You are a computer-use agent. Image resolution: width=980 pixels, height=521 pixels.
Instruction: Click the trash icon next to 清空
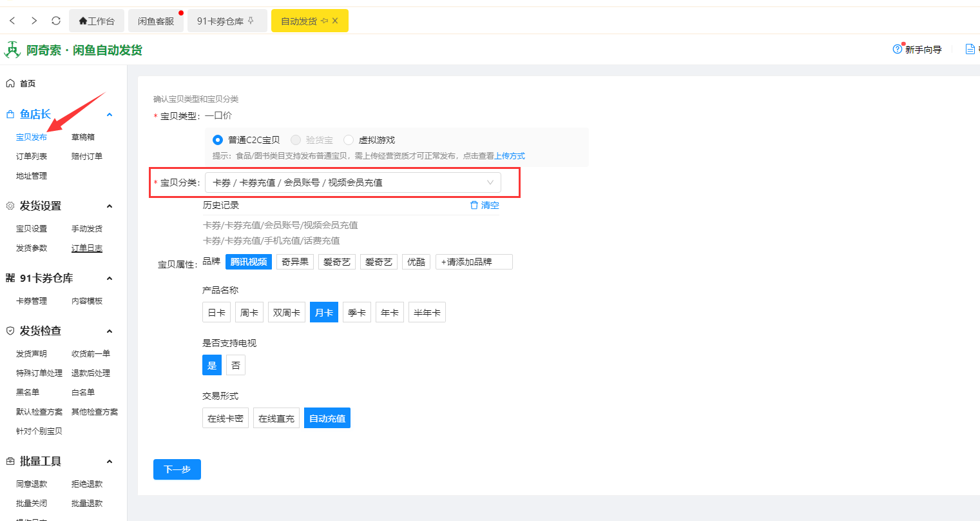[474, 205]
